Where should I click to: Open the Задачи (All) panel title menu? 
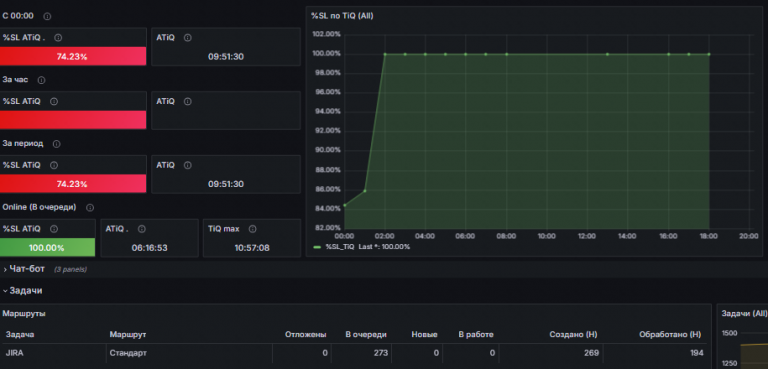point(744,314)
